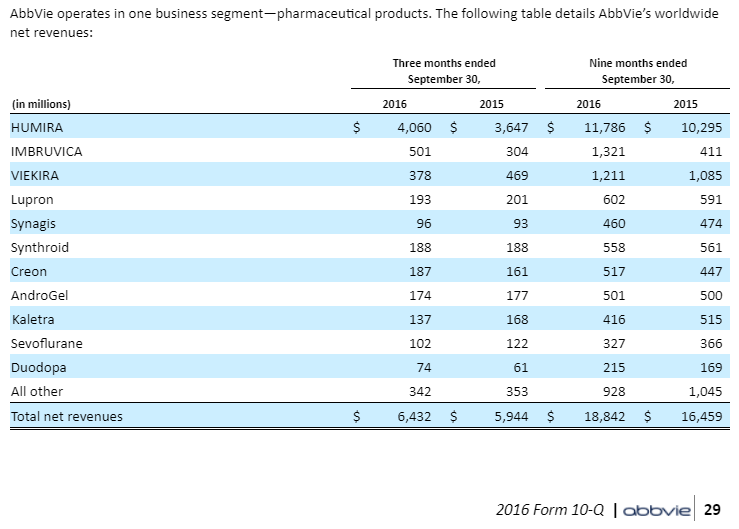Image resolution: width=739 pixels, height=529 pixels.
Task: Click Synagis value 460
Action: click(x=614, y=224)
